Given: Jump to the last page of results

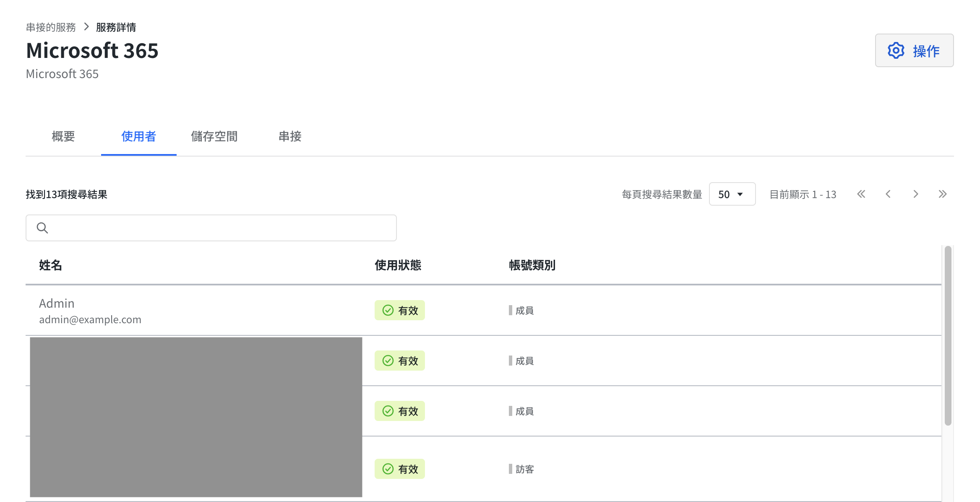Looking at the screenshot, I should tap(943, 194).
